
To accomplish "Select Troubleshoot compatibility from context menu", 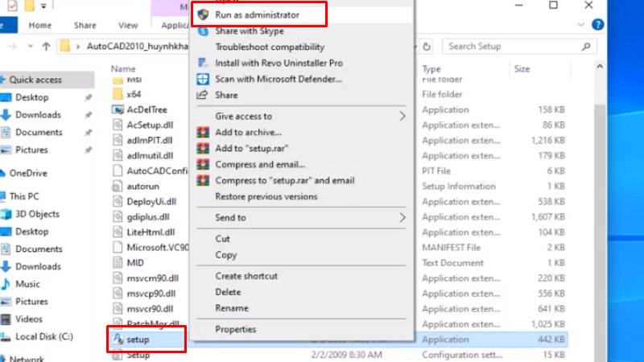I will pos(270,47).
